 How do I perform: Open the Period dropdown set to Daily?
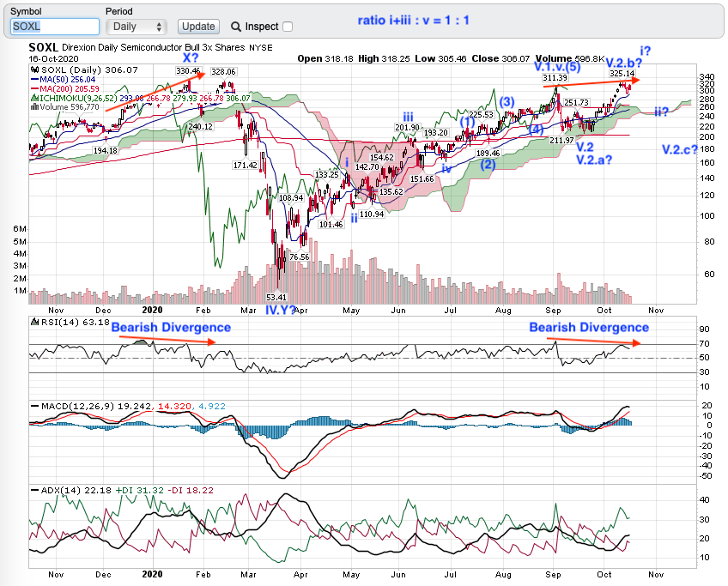pyautogui.click(x=135, y=27)
